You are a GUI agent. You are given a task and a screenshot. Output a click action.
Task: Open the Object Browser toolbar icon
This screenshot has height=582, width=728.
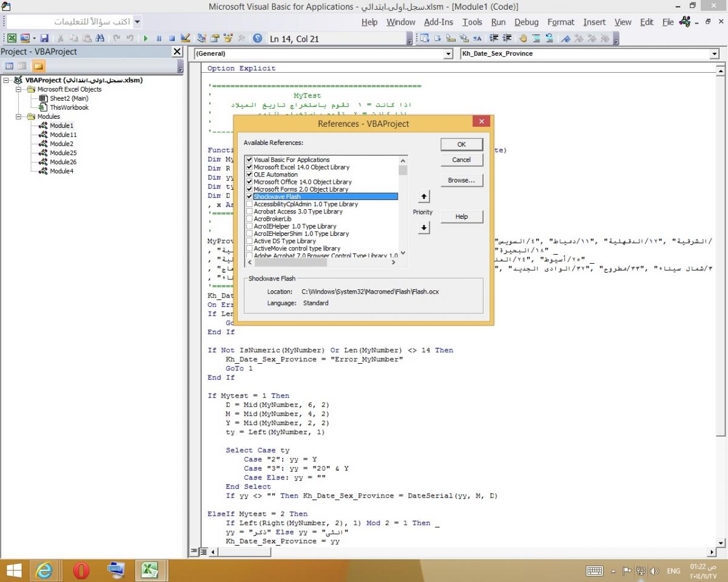tap(227, 38)
